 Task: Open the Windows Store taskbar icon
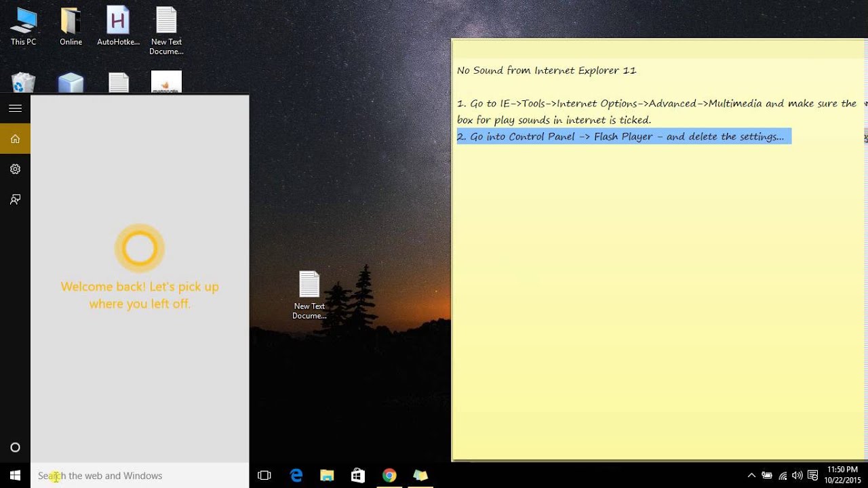358,476
